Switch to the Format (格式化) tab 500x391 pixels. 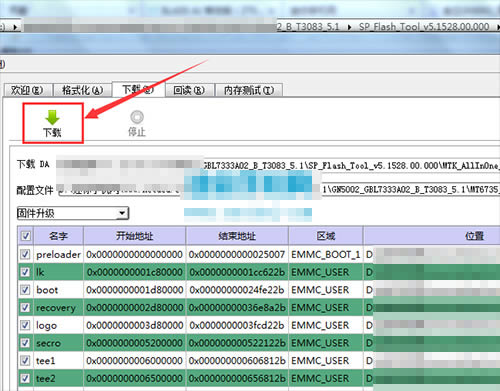(x=82, y=90)
